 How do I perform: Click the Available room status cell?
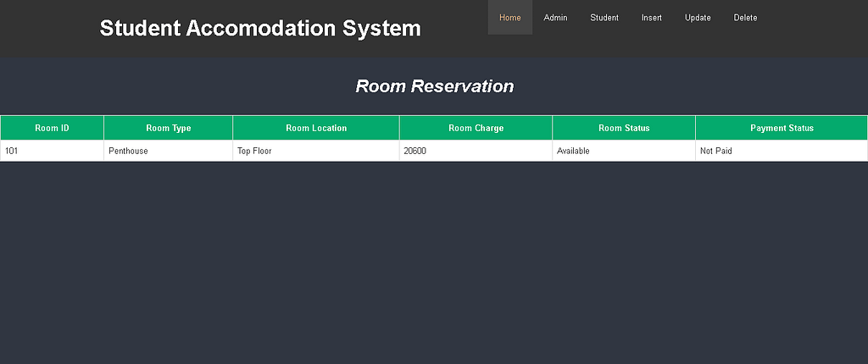(573, 151)
